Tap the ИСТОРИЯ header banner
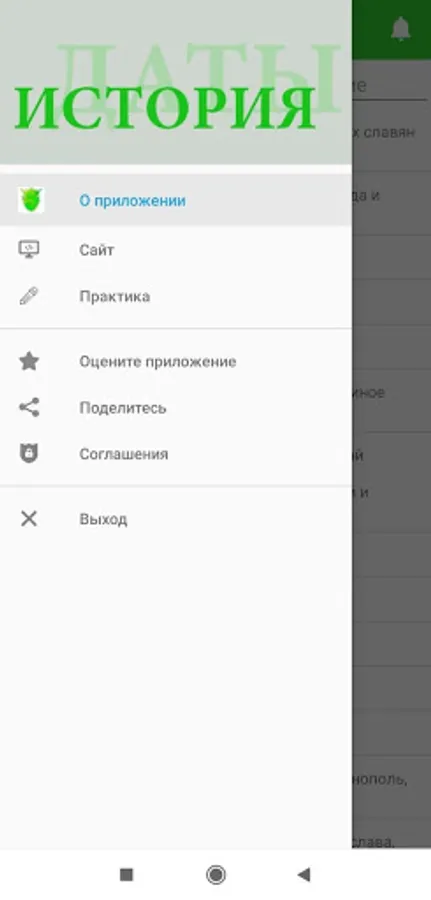The width and height of the screenshot is (431, 900). (x=176, y=82)
